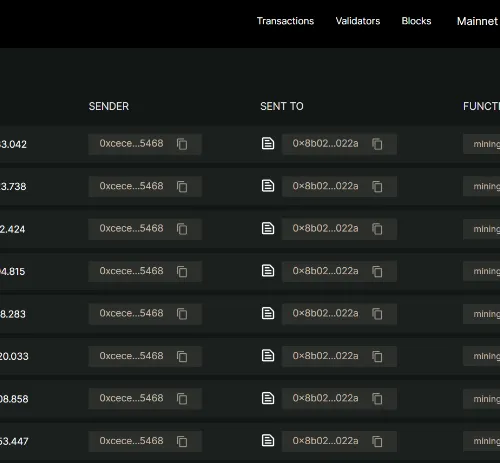Copy sent-to address in the 2.424 row

tap(377, 229)
